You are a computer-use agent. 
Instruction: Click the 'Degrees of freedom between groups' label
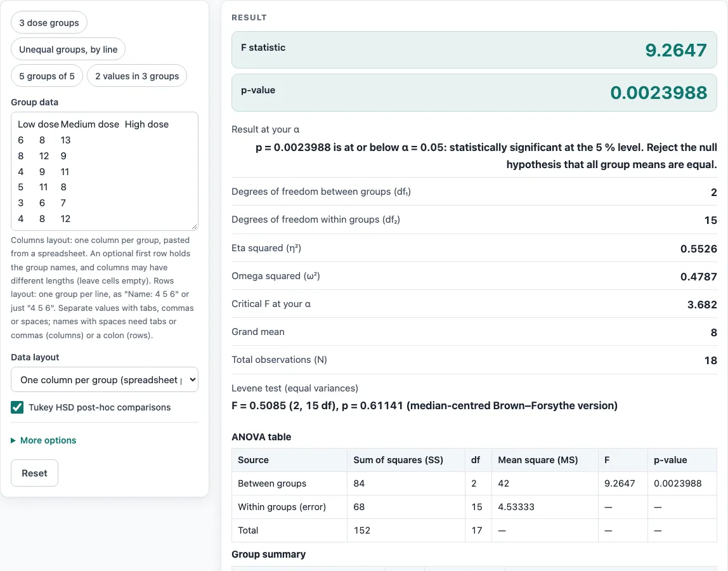[x=321, y=192]
